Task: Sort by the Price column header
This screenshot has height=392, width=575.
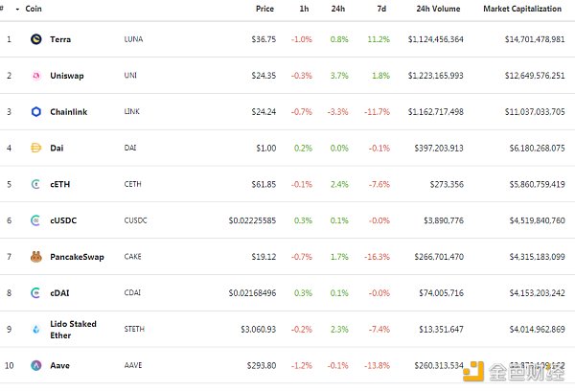Action: [264, 9]
